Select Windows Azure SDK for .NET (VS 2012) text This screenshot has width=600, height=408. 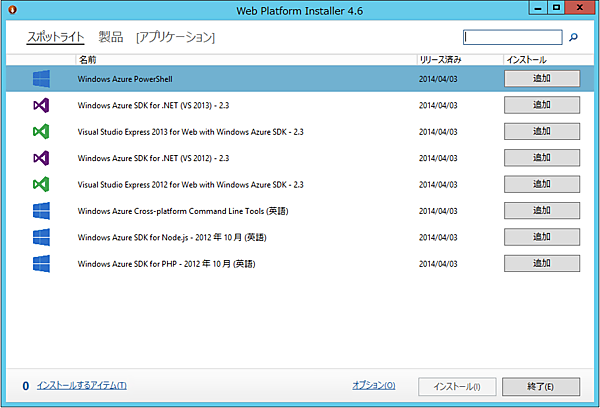[153, 158]
